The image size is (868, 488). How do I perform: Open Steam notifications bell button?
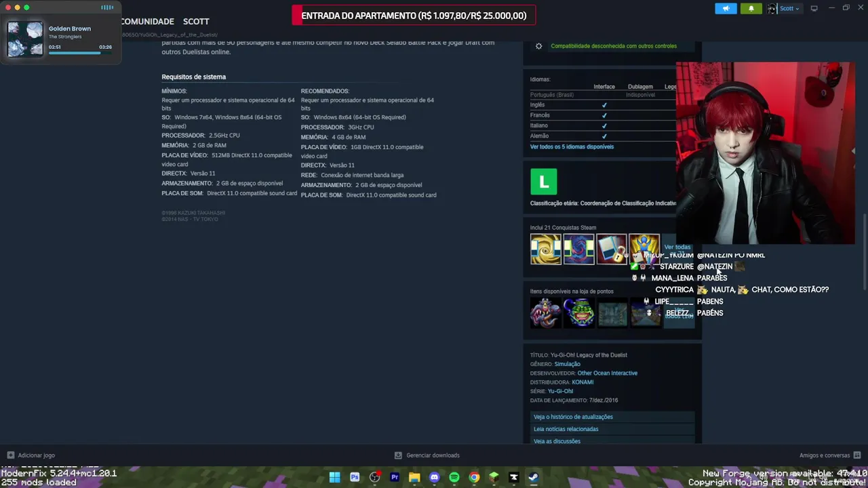751,9
